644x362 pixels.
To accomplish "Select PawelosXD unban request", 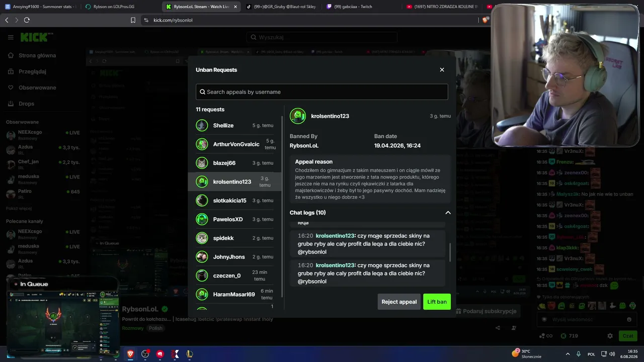I will click(234, 219).
